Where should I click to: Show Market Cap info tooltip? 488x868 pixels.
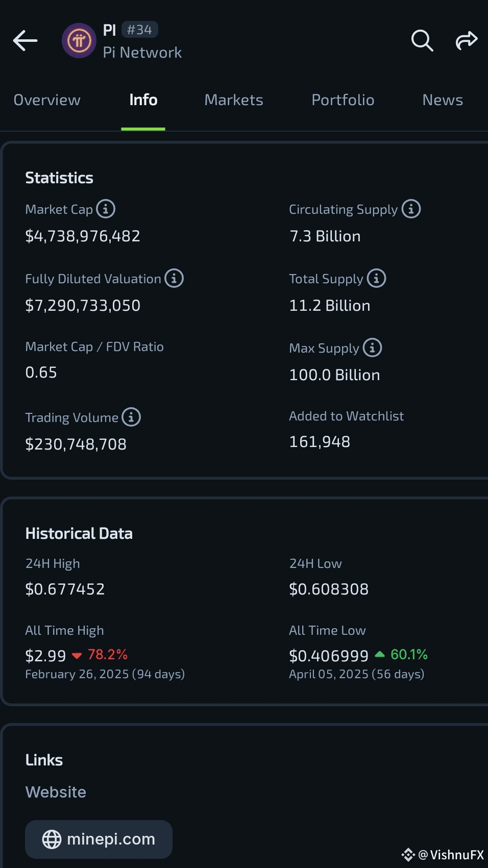tap(106, 209)
